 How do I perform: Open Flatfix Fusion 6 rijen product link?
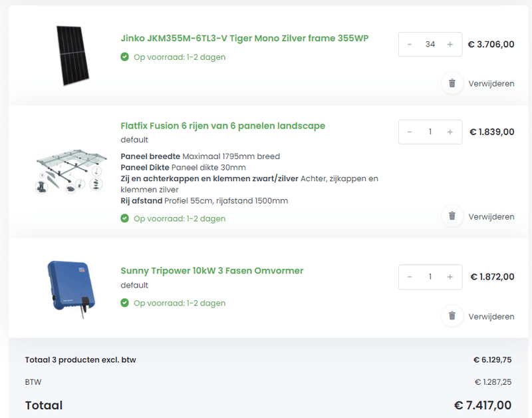(223, 126)
